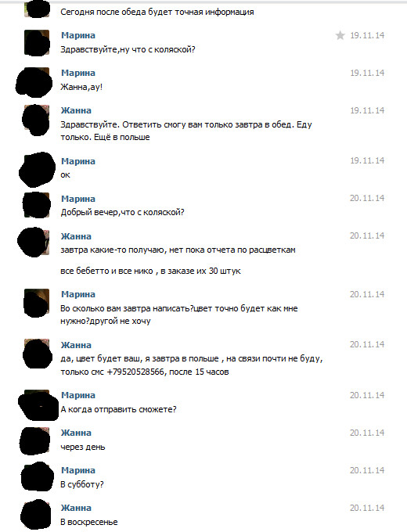Select the message "все бебетто и все нико"
The width and height of the screenshot is (407, 532).
coord(150,271)
